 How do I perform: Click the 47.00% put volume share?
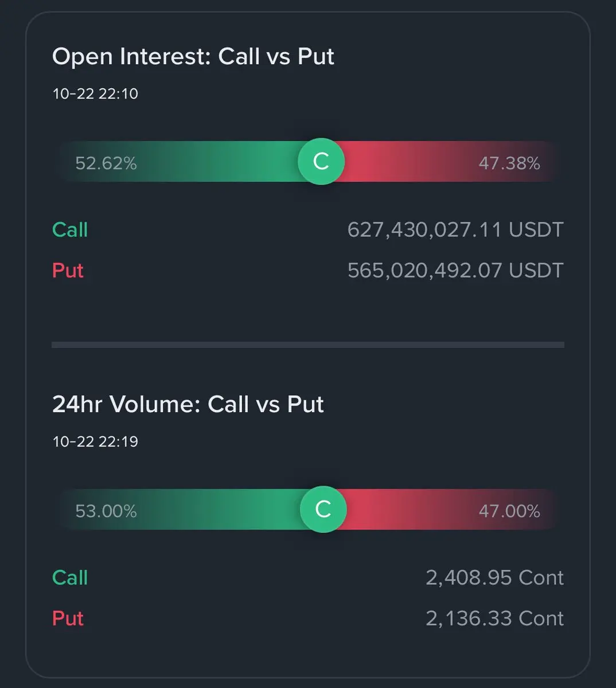[509, 511]
